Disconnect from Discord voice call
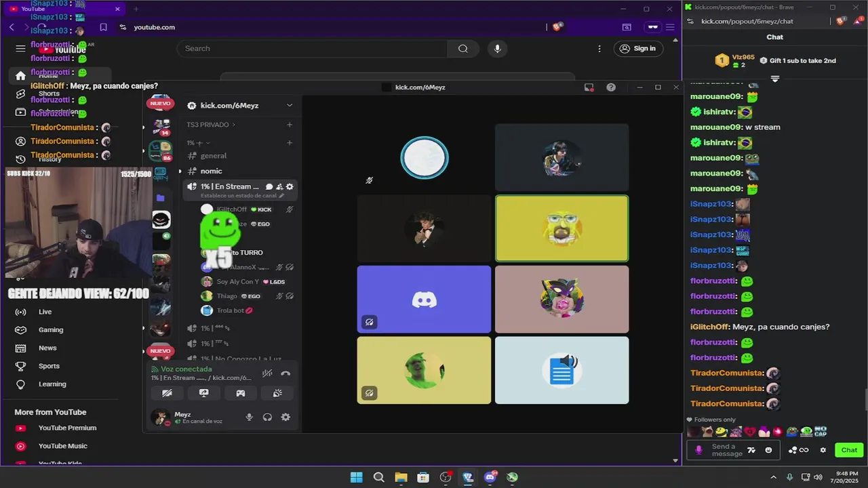The width and height of the screenshot is (868, 488). (285, 373)
